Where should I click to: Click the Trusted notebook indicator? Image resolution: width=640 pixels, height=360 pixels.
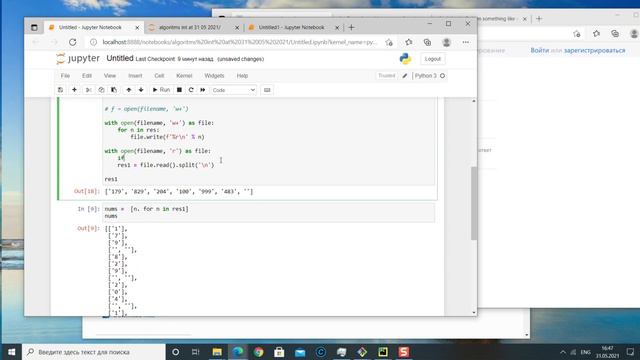(387, 76)
